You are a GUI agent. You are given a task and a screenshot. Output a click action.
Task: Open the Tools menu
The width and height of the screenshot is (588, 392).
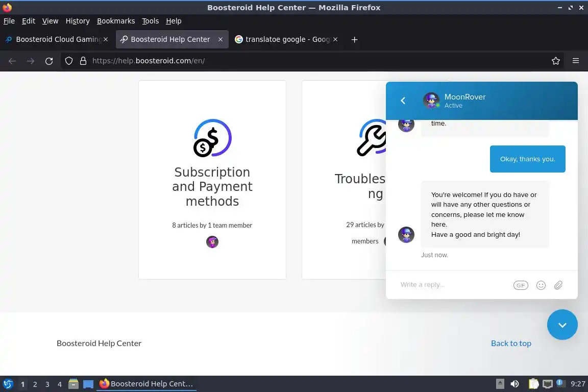[151, 21]
